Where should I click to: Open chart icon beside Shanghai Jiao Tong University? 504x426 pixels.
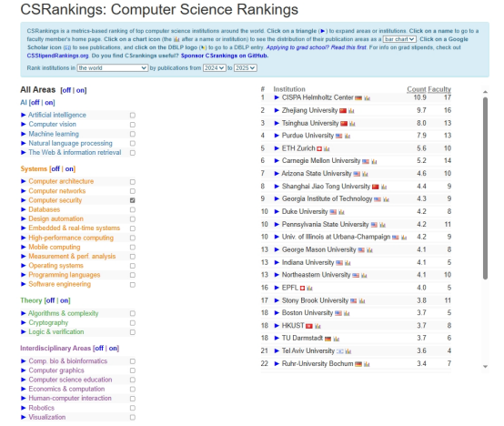coord(384,187)
